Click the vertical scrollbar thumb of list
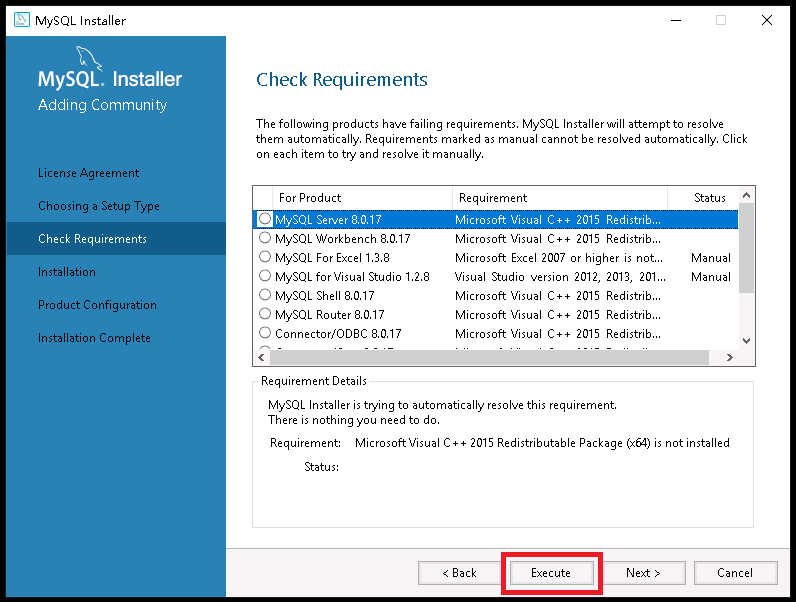The width and height of the screenshot is (796, 602). pyautogui.click(x=746, y=248)
